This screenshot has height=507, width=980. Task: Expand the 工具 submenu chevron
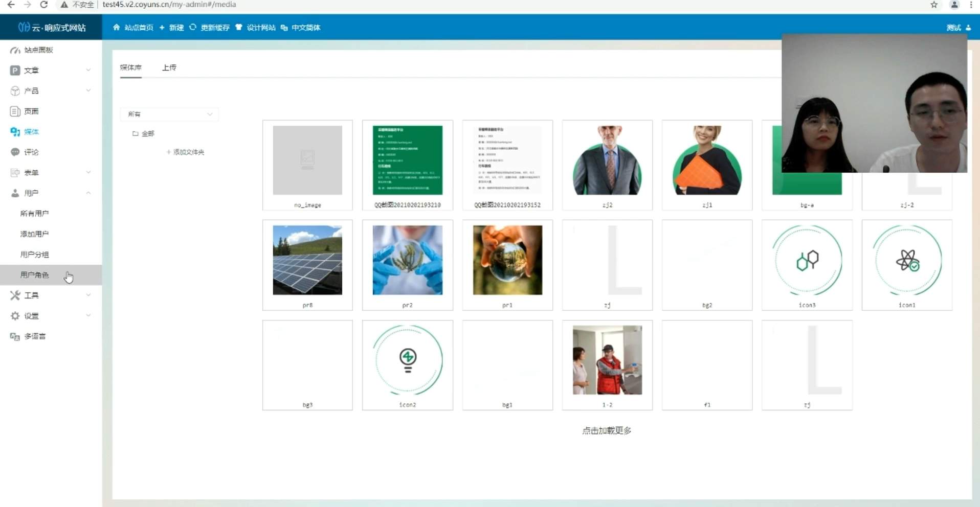pyautogui.click(x=88, y=295)
